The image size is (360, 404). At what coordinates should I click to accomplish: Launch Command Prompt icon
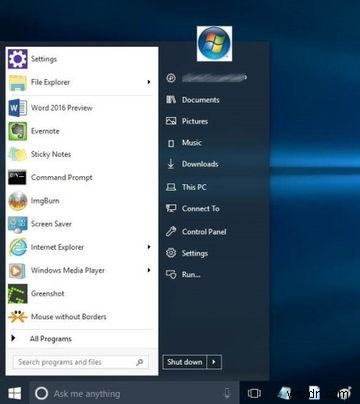pos(17,177)
